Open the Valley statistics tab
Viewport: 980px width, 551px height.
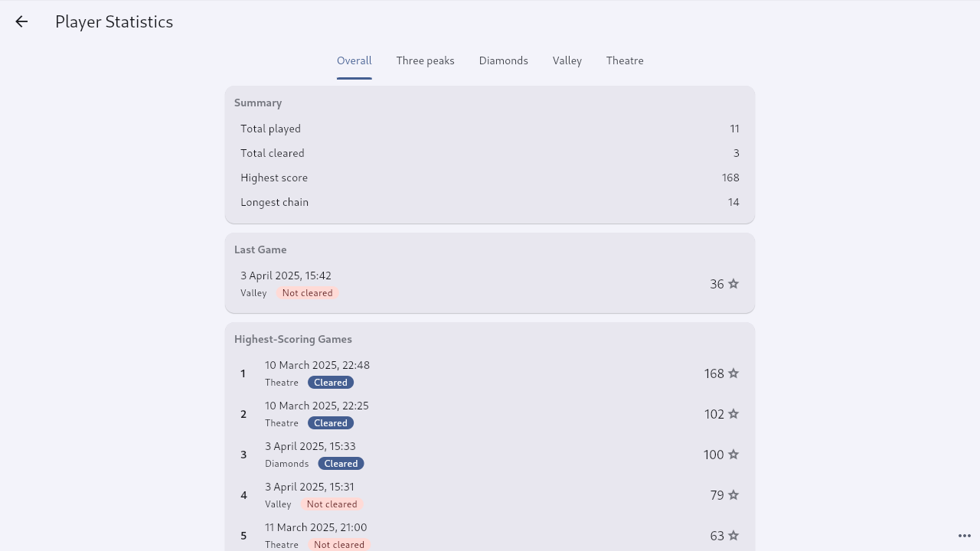coord(567,60)
